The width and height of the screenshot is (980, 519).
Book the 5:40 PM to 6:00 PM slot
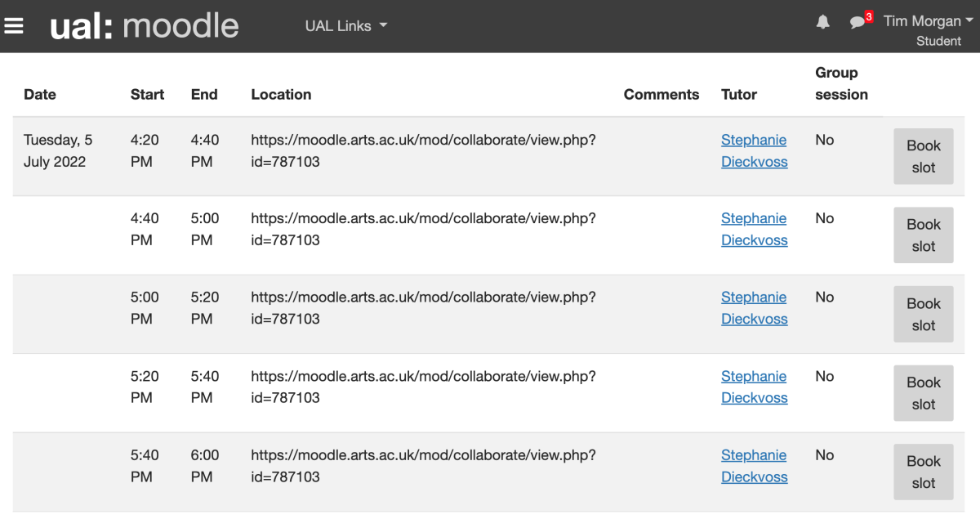point(923,472)
